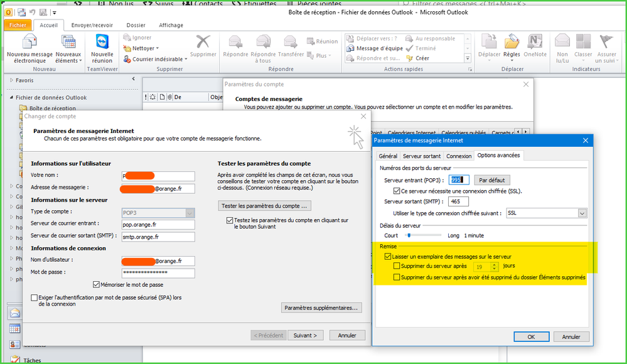The image size is (627, 364).
Task: Select Créer quick action
Action: click(417, 58)
